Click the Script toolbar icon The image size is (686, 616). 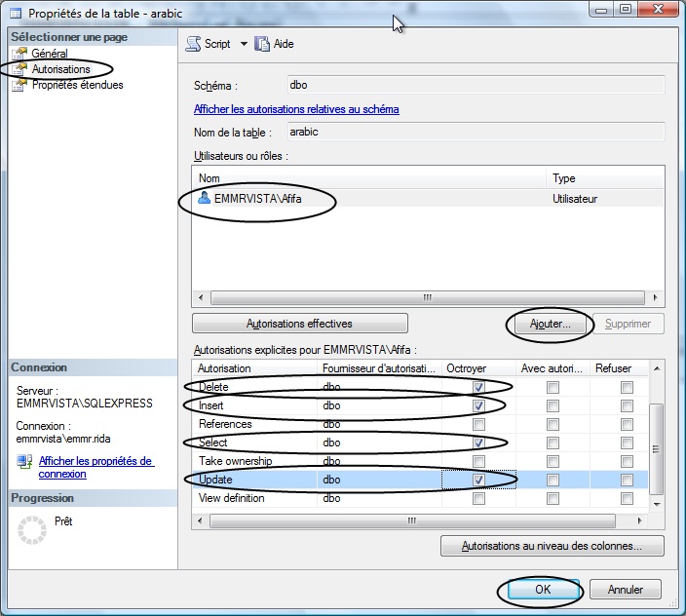tap(193, 44)
